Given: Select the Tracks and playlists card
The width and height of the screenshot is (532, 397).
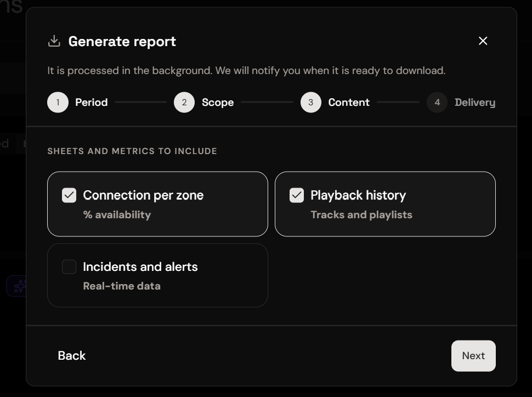Looking at the screenshot, I should pyautogui.click(x=385, y=204).
